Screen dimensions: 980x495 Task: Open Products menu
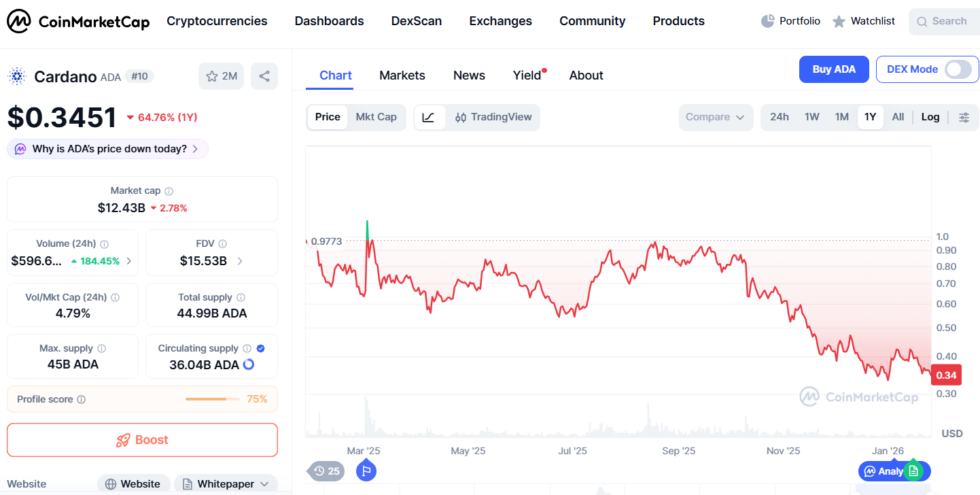(x=679, y=21)
